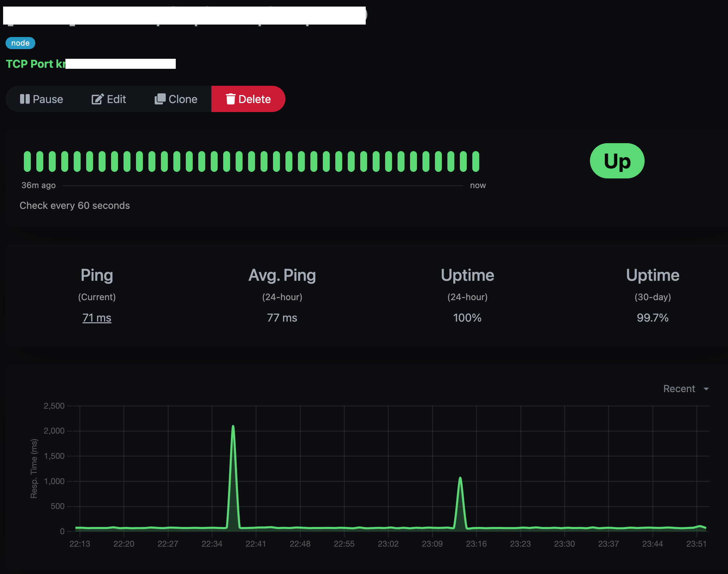Click the red Delete button text
This screenshot has height=574, width=728.
tap(255, 99)
